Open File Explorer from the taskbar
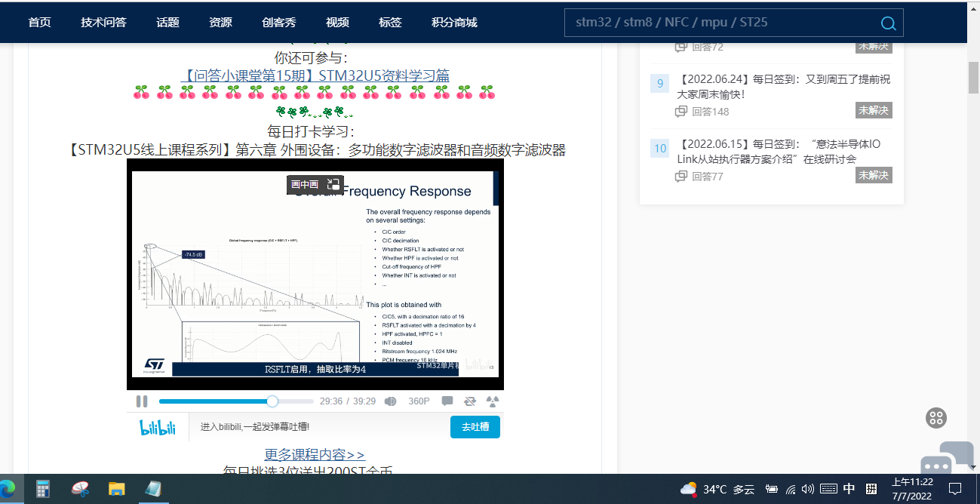Viewport: 980px width, 504px height. pos(116,489)
